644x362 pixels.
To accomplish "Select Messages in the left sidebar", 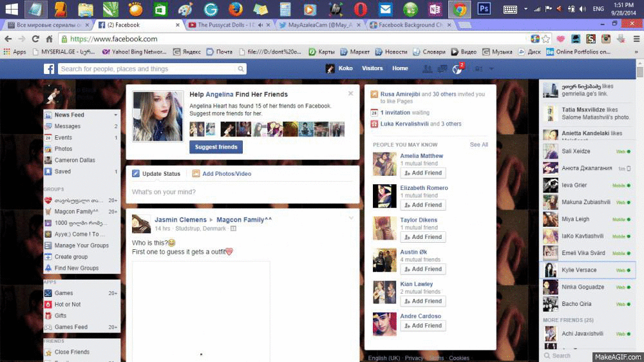I will (68, 126).
